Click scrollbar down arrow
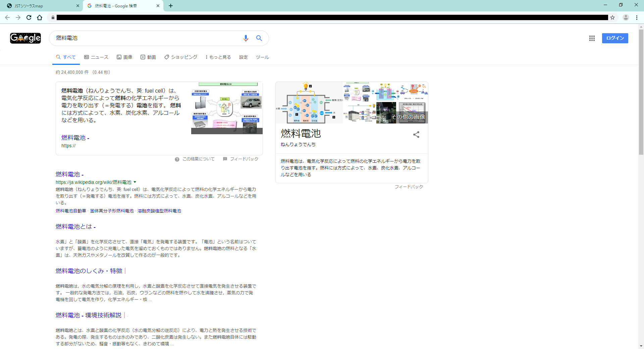This screenshot has height=349, width=644. [641, 346]
